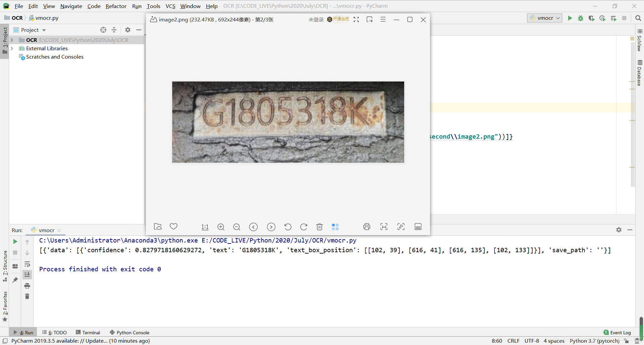Change CRLF line separator

pos(513,341)
